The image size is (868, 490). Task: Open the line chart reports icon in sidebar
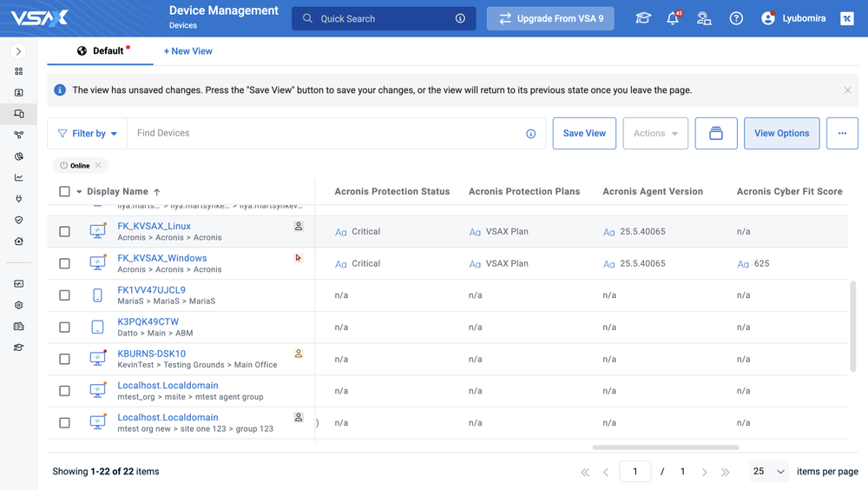click(x=19, y=177)
